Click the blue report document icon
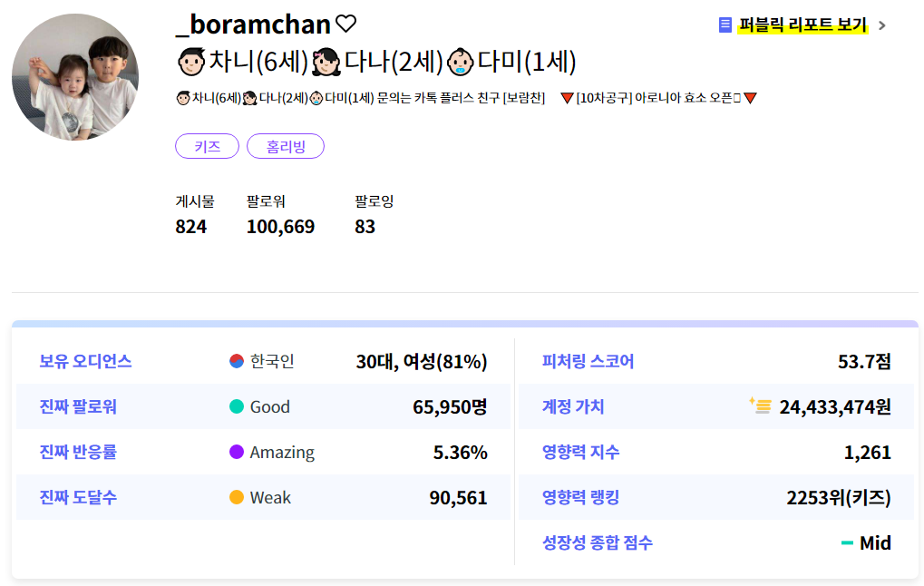The height and width of the screenshot is (586, 924). click(725, 25)
